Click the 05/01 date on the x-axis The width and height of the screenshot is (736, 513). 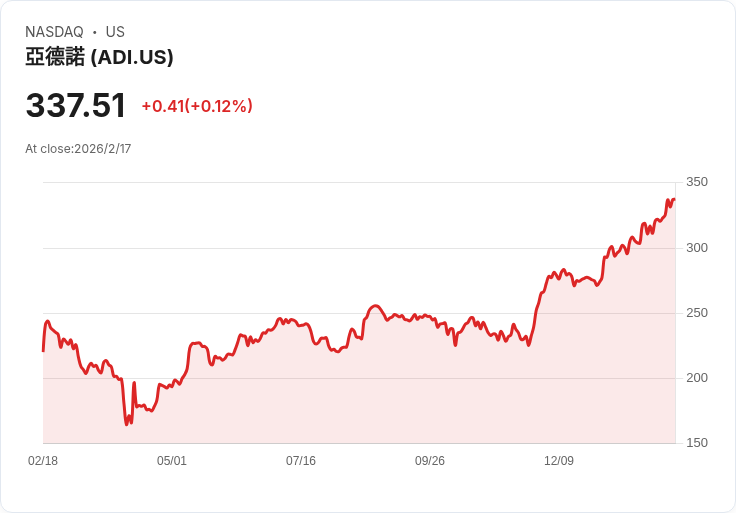172,461
